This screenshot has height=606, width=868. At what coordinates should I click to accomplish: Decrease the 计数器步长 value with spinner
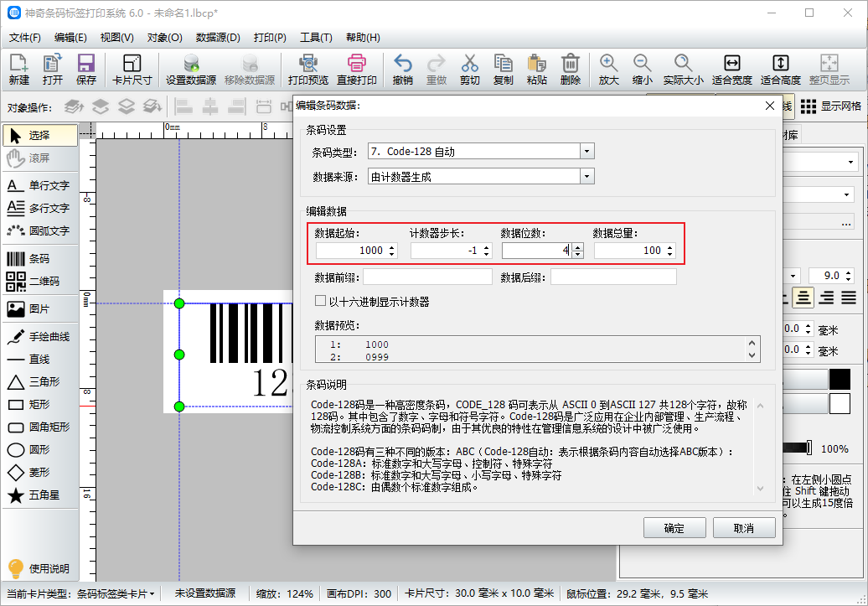pos(487,254)
